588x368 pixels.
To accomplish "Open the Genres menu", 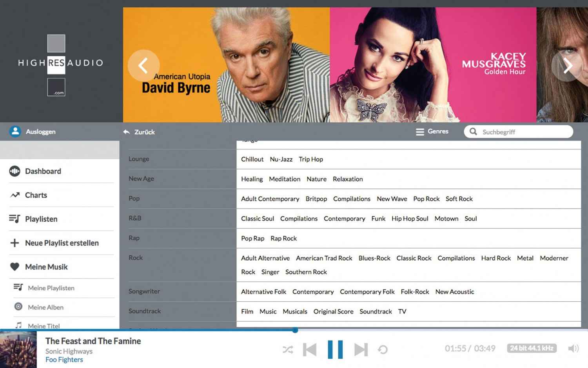I will [x=438, y=131].
